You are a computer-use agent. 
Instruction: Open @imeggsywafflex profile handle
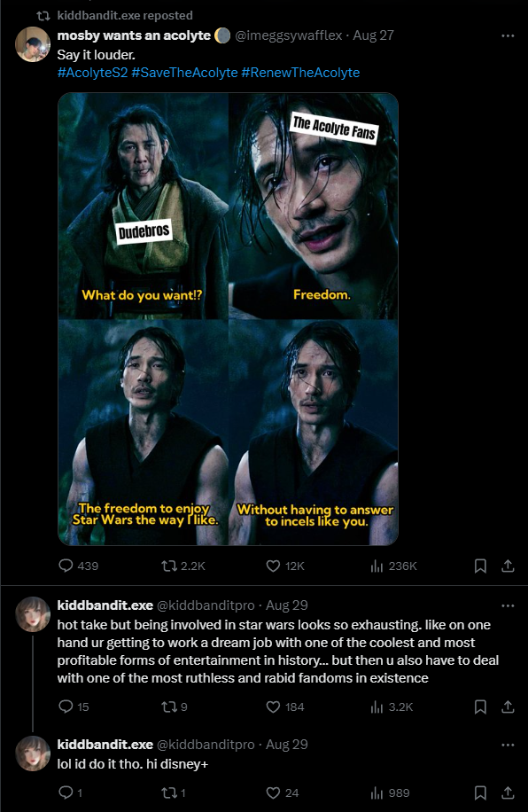pos(288,35)
